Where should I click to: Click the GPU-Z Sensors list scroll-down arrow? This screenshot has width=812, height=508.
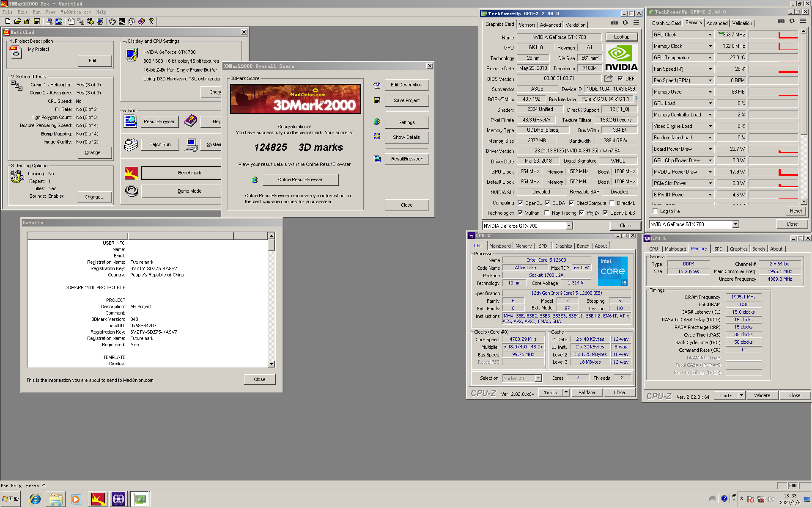804,202
